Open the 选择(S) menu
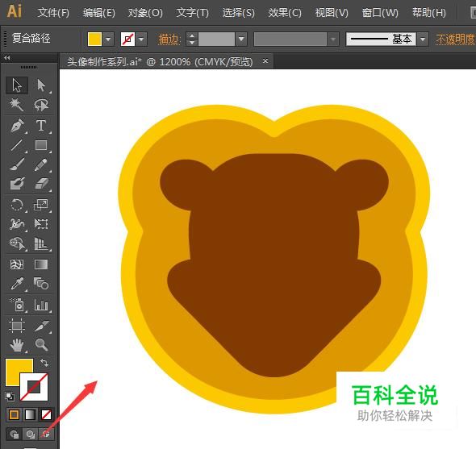Screen dimensions: 476x449 coord(239,13)
